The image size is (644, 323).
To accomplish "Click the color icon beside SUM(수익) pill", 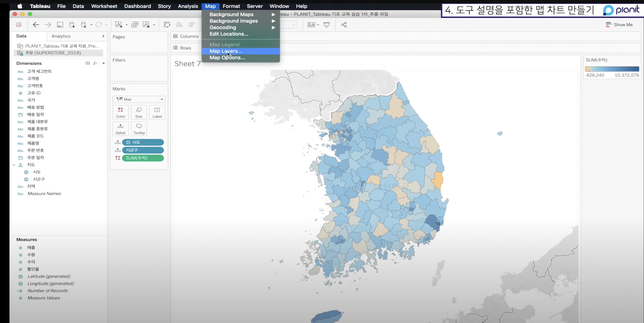I will pyautogui.click(x=118, y=158).
